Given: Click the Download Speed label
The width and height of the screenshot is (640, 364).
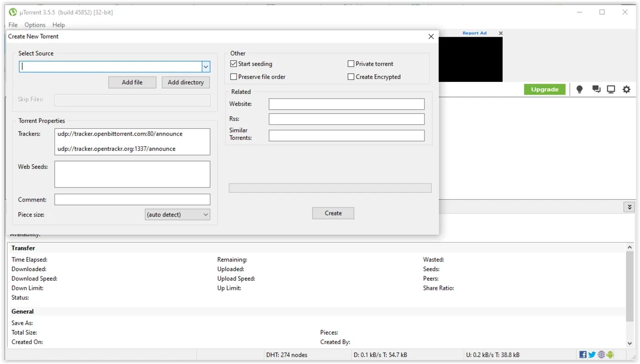Looking at the screenshot, I should 35,278.
